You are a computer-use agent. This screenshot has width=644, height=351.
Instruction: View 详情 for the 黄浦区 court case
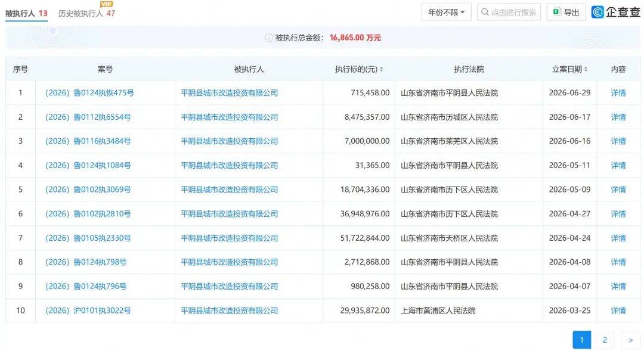[618, 310]
